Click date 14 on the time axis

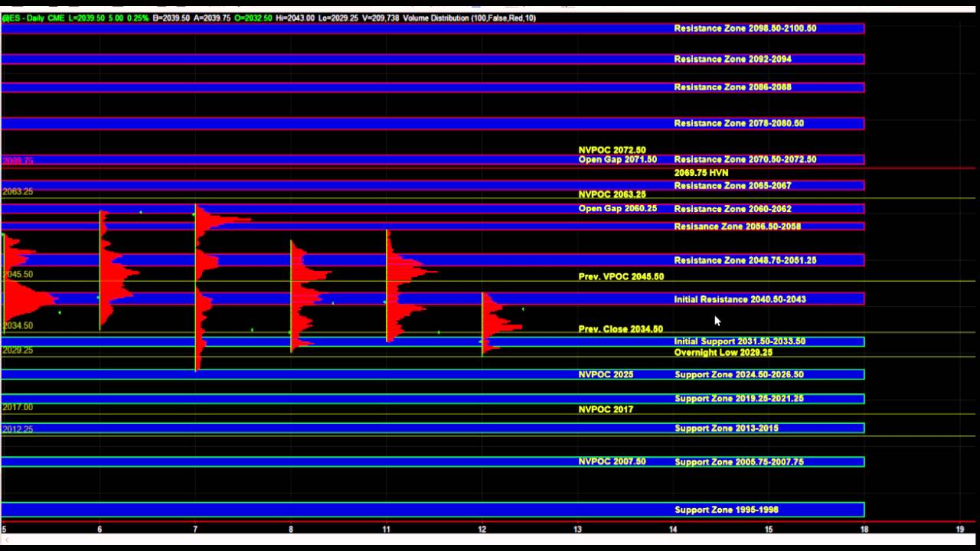point(673,530)
